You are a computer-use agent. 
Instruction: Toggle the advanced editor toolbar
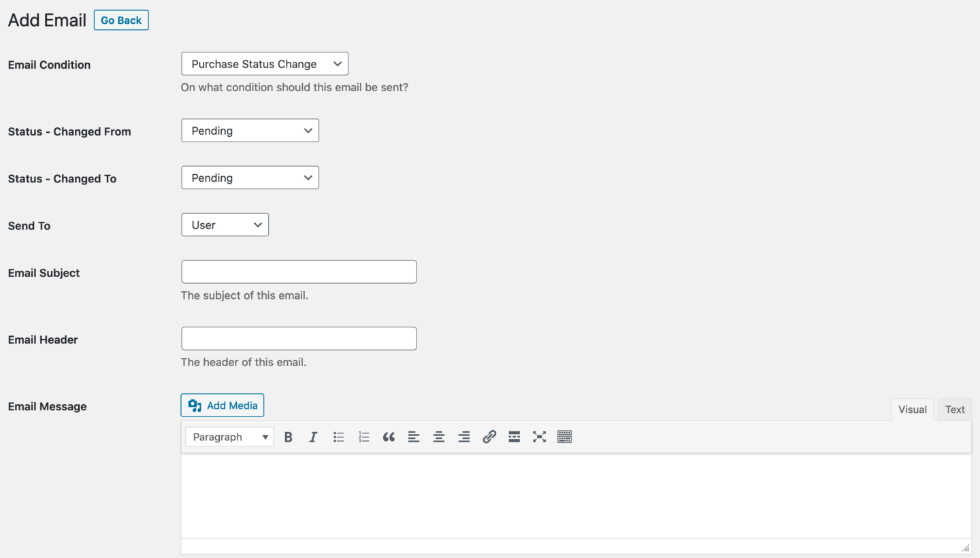click(x=564, y=436)
